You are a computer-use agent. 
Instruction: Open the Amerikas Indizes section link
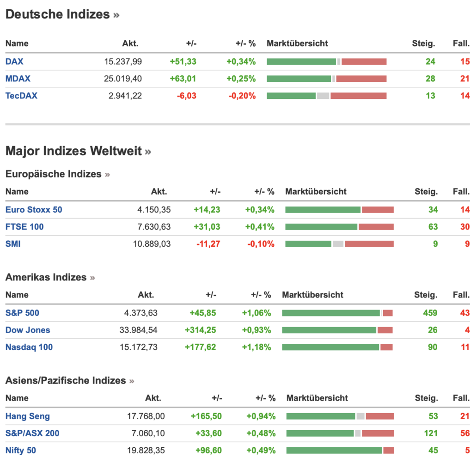coord(50,277)
